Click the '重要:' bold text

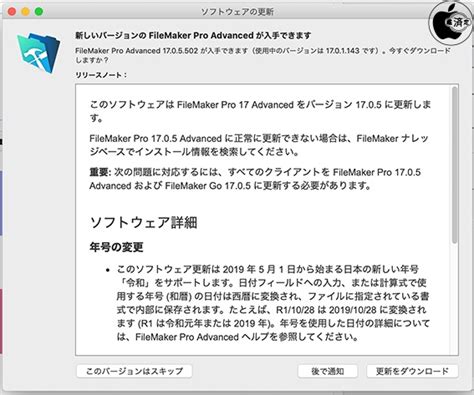pos(100,172)
